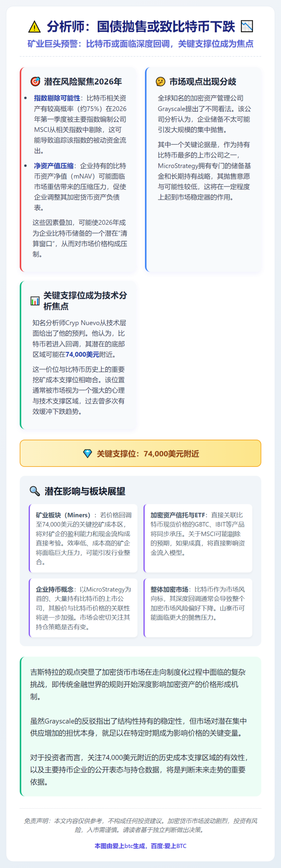Click the bar chart icon beside 关键支撑位成为技术分析焦点
281x868 pixels.
point(35,301)
